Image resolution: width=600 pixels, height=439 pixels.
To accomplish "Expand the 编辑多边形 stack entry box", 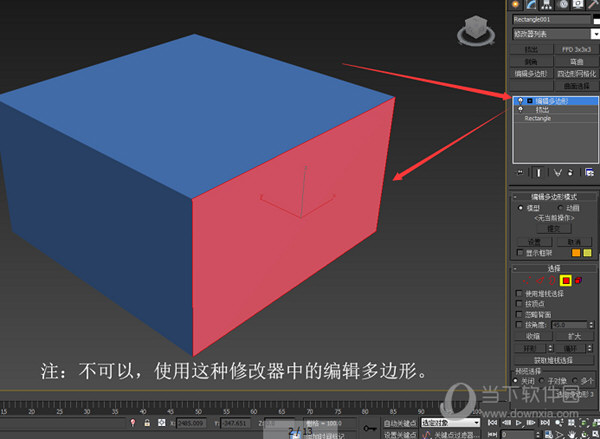I will (530, 101).
